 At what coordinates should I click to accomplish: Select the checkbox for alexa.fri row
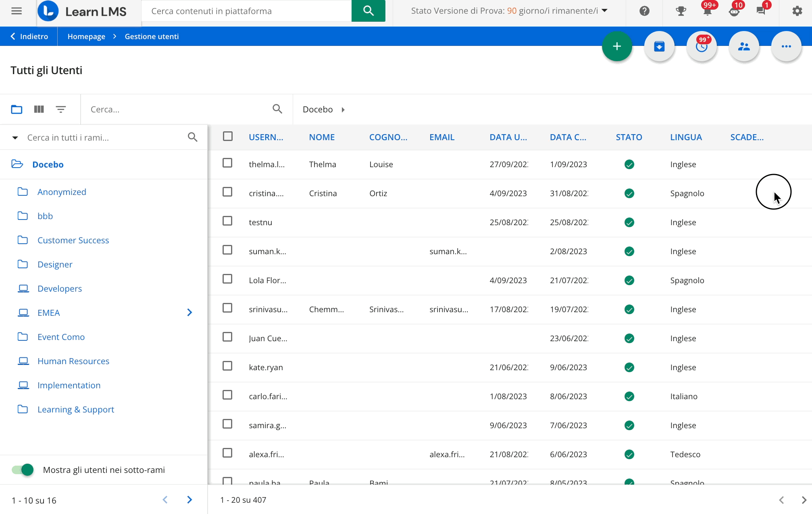227,453
